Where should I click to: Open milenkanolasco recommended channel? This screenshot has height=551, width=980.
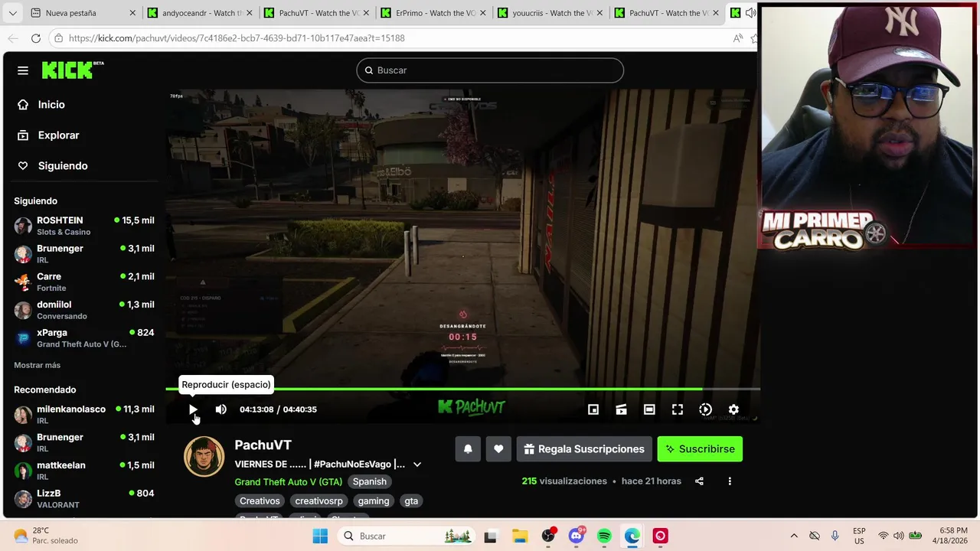tap(83, 414)
